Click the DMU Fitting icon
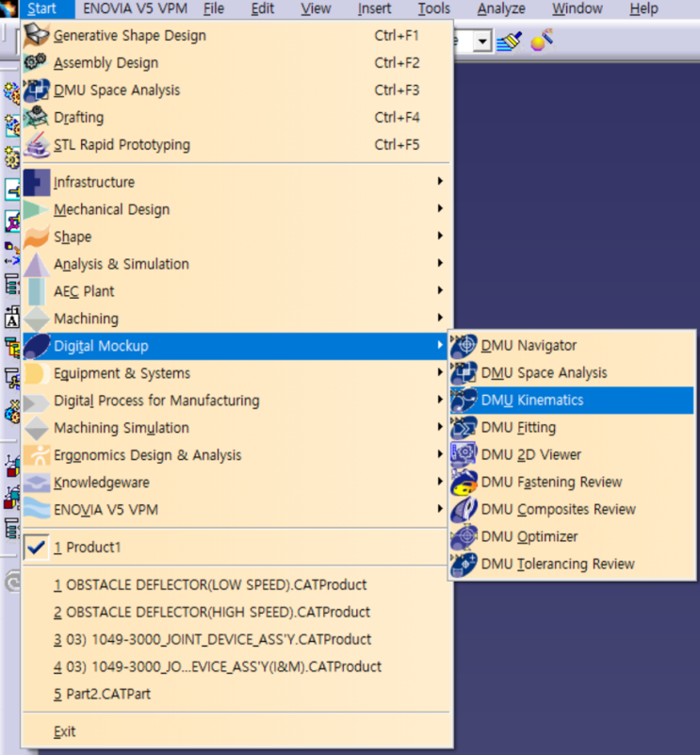The height and width of the screenshot is (755, 700). (464, 428)
